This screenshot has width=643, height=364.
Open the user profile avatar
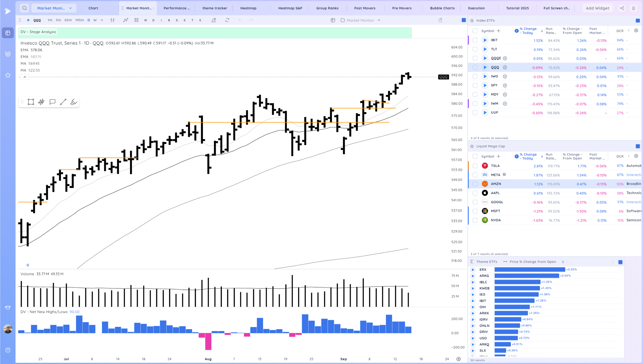click(8, 329)
